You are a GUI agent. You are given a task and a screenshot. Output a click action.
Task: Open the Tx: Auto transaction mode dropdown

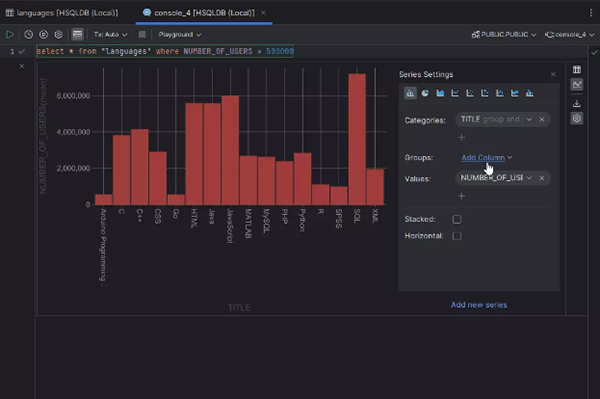click(110, 34)
